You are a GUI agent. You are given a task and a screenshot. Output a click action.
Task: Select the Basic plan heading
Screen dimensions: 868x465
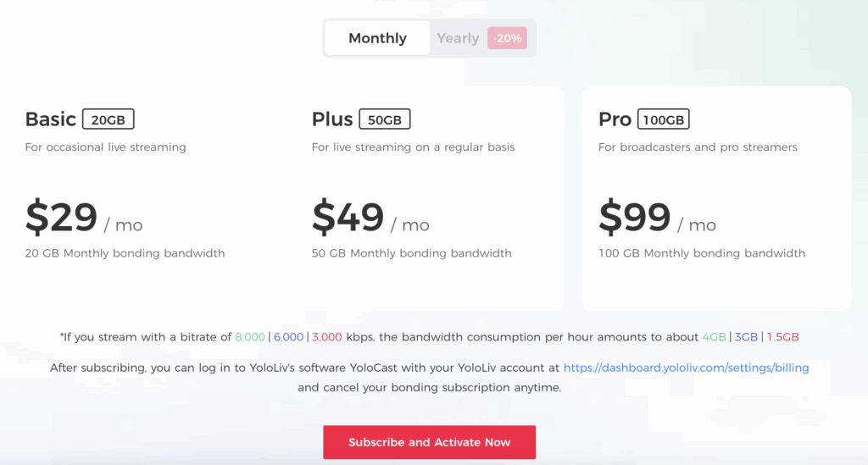[x=50, y=119]
